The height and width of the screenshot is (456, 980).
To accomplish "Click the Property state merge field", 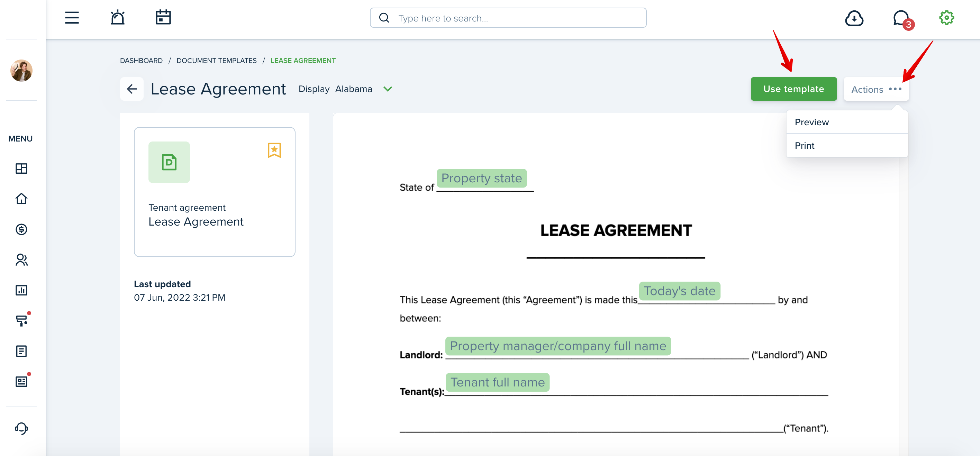I will coord(482,178).
